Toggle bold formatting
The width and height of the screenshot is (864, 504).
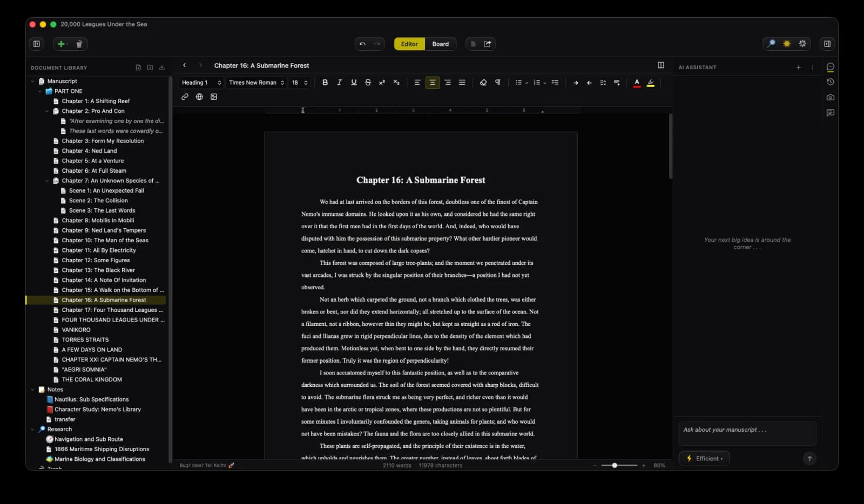coord(325,83)
